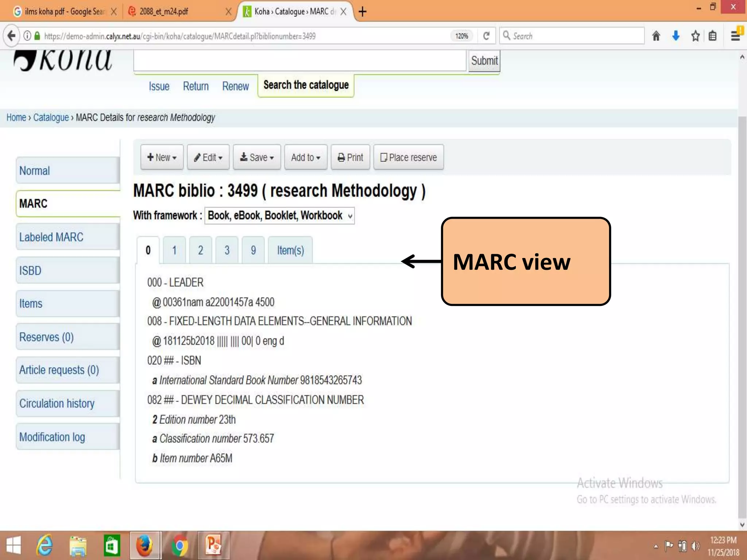
Task: Open the Save dropdown menu
Action: (257, 157)
